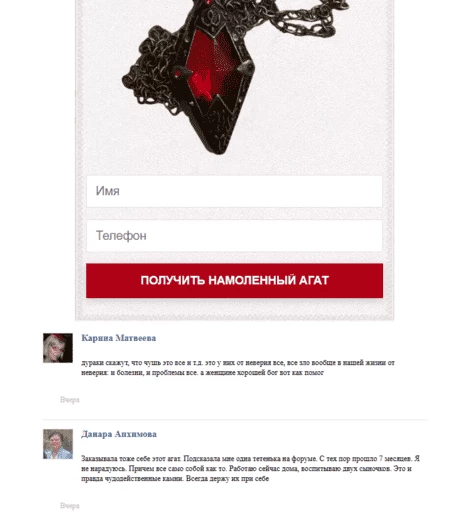Click Карина's comment text about неверия
The width and height of the screenshot is (463, 520).
(x=238, y=367)
